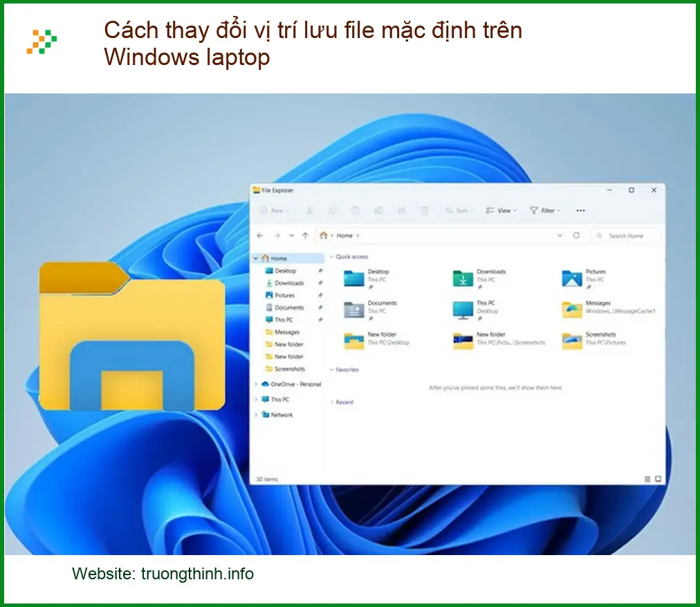Screen dimensions: 700x607
Task: Click the Search Home field
Action: point(625,235)
